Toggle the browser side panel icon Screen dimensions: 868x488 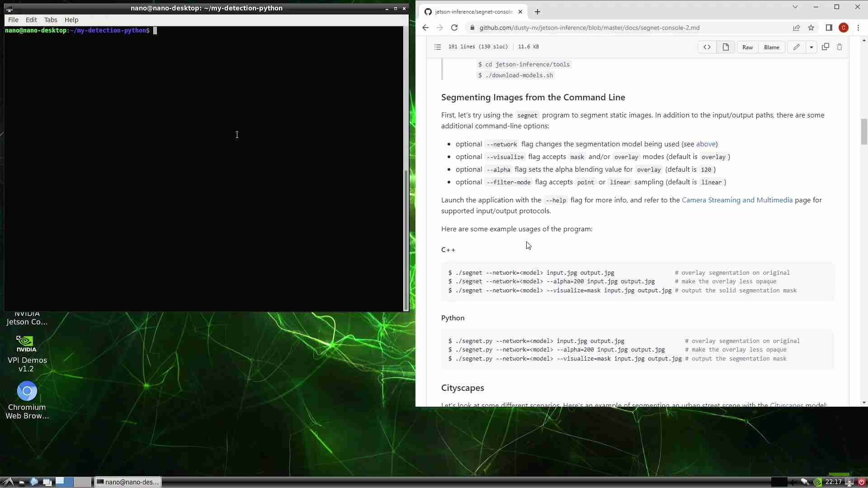[829, 28]
